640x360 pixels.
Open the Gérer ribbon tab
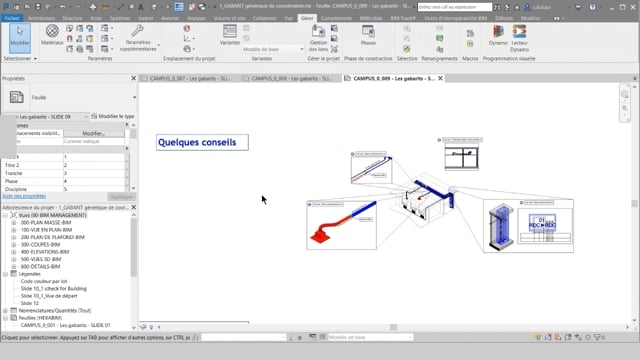pos(307,18)
